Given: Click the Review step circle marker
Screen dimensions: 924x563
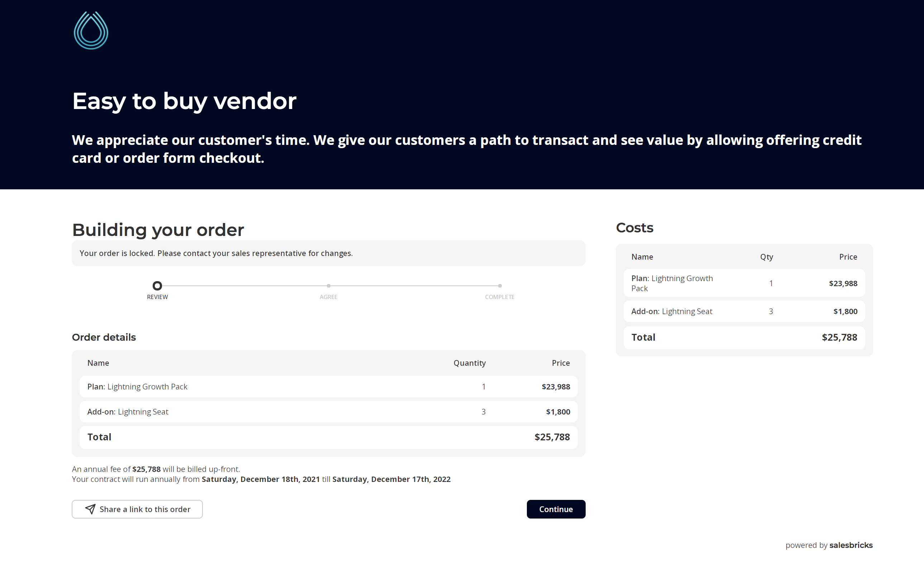Looking at the screenshot, I should click(x=157, y=286).
